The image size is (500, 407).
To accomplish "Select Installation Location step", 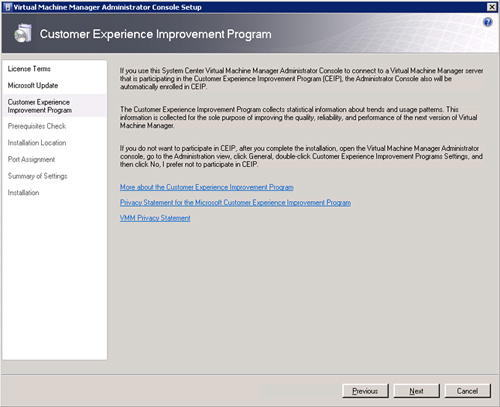I will point(37,143).
